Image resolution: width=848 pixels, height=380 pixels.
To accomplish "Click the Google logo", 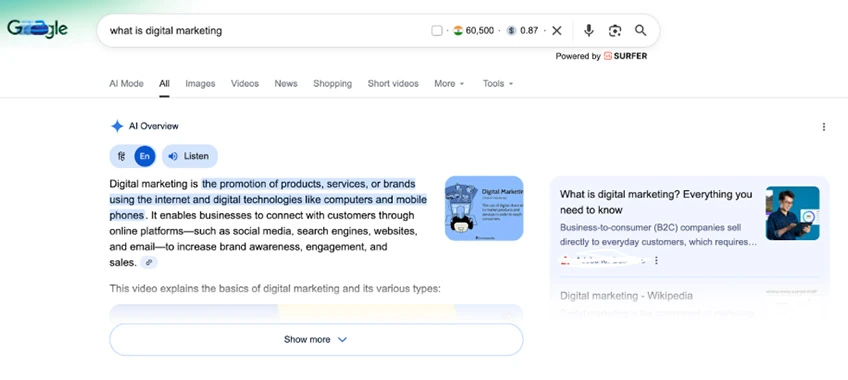I will pos(37,29).
